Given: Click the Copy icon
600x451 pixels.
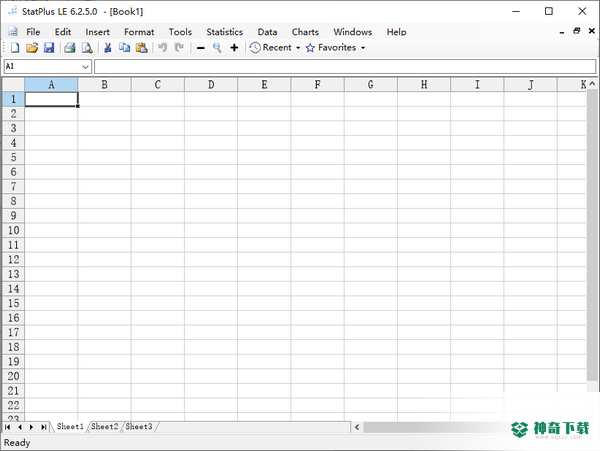Looking at the screenshot, I should [124, 48].
